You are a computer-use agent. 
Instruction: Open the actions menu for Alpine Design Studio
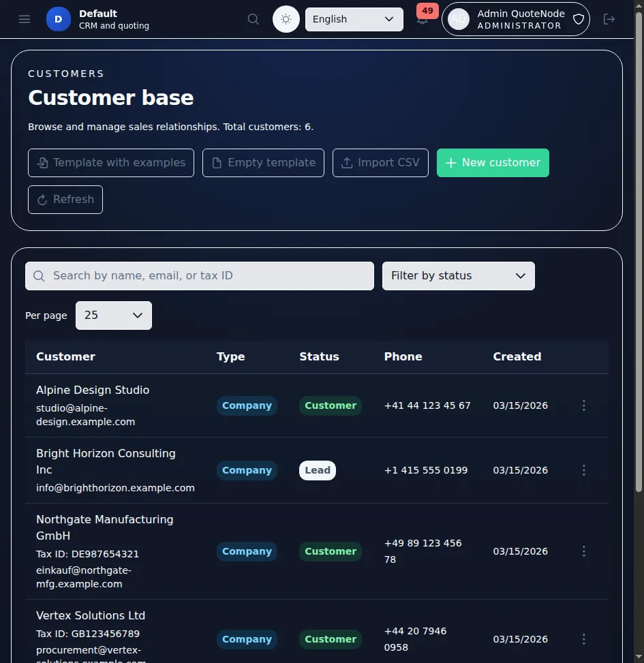pos(584,405)
